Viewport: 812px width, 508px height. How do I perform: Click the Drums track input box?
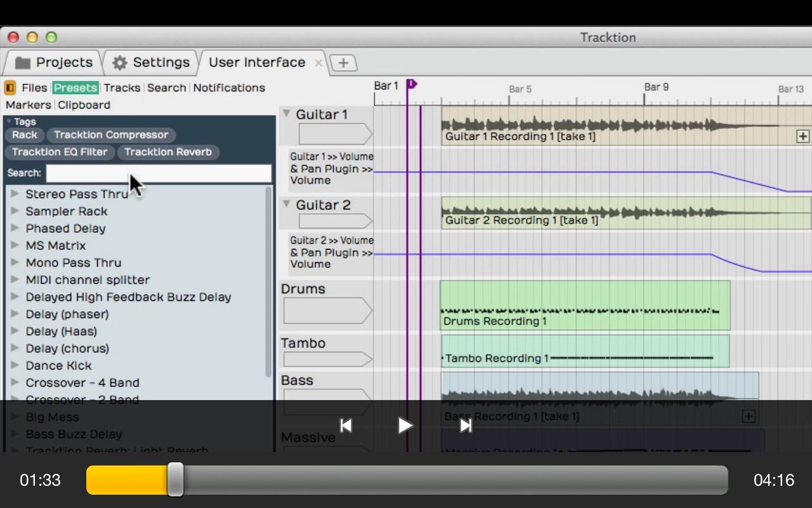coord(327,311)
